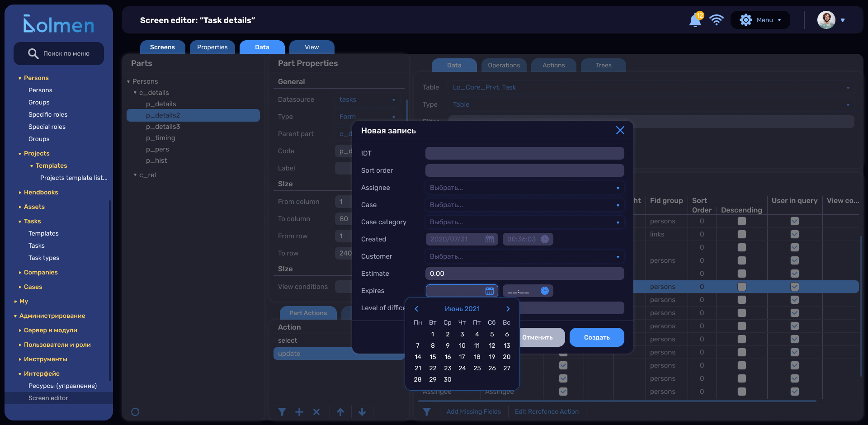Screen dimensions: 868x425
Task: Select the select action row
Action: [313, 340]
